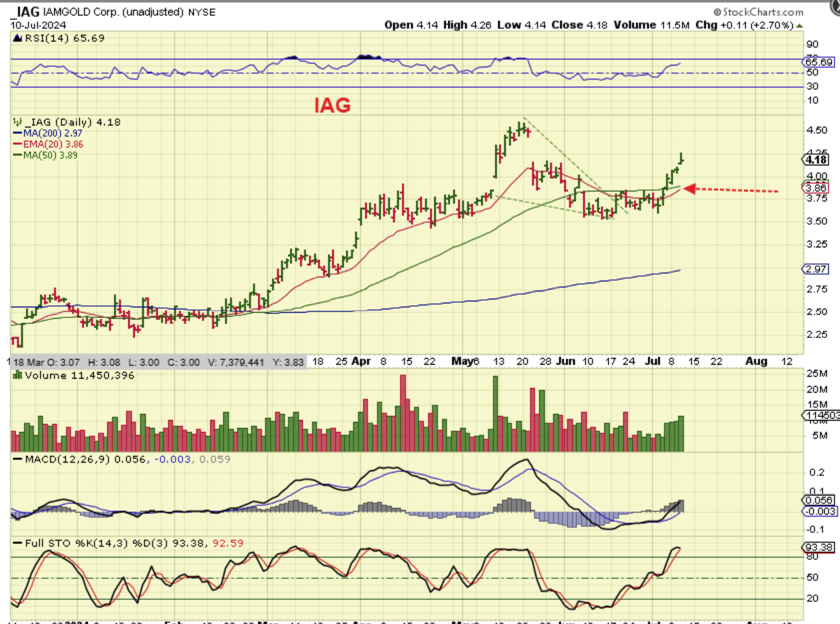
Task: Click the 18 Mar OHLC data readout bar
Action: point(157,361)
